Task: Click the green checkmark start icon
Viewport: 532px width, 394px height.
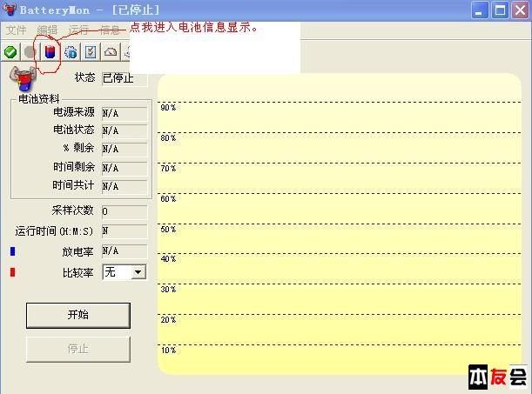Action: tap(10, 52)
